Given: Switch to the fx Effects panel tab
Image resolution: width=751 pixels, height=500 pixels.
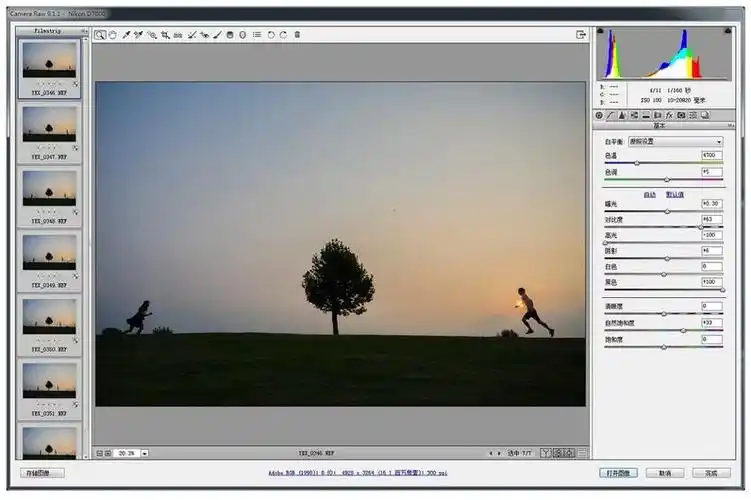Looking at the screenshot, I should click(x=669, y=115).
